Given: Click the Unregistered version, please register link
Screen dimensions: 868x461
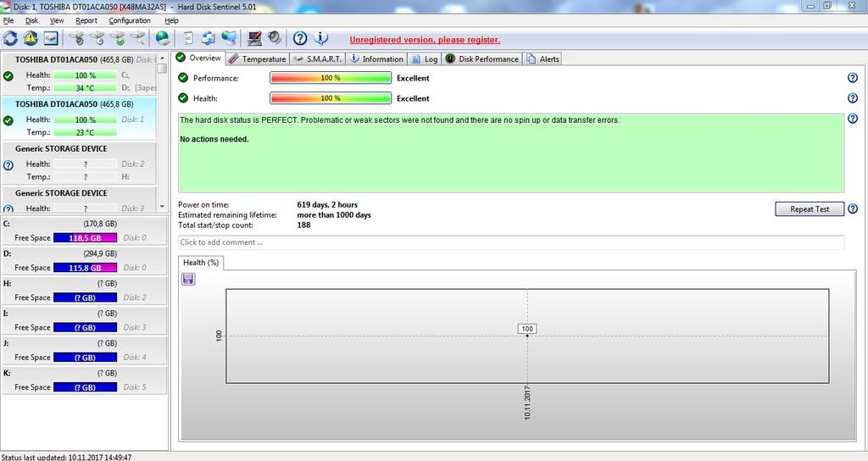Looking at the screenshot, I should click(x=425, y=40).
